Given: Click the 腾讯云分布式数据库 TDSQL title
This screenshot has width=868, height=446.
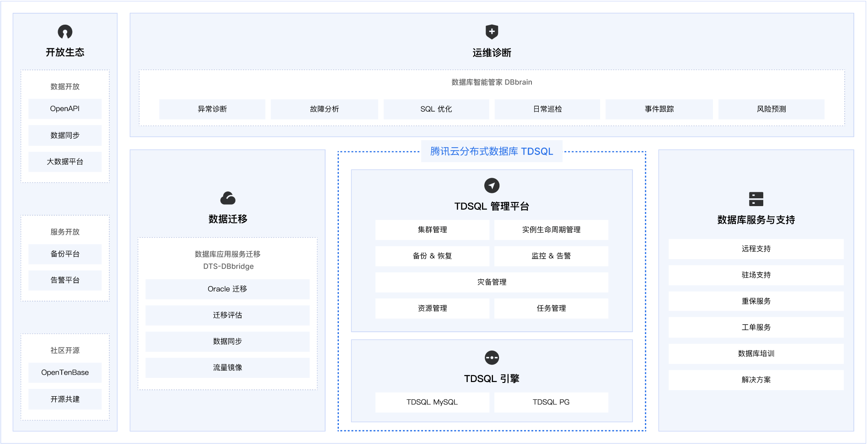Looking at the screenshot, I should (492, 151).
